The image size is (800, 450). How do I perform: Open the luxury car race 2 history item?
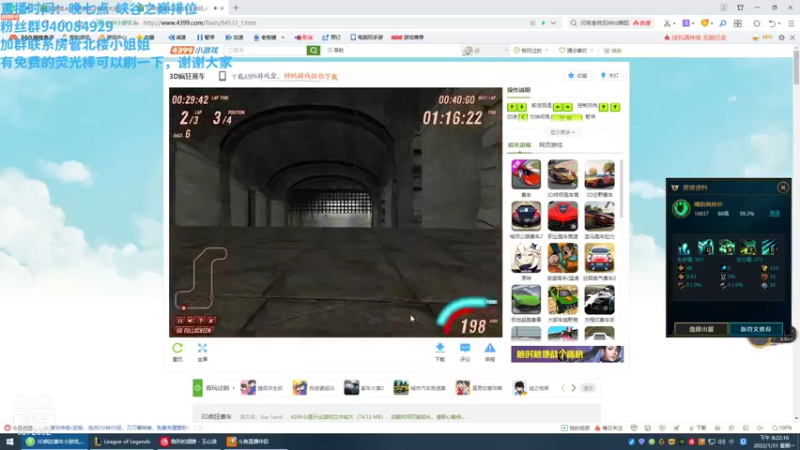point(364,388)
